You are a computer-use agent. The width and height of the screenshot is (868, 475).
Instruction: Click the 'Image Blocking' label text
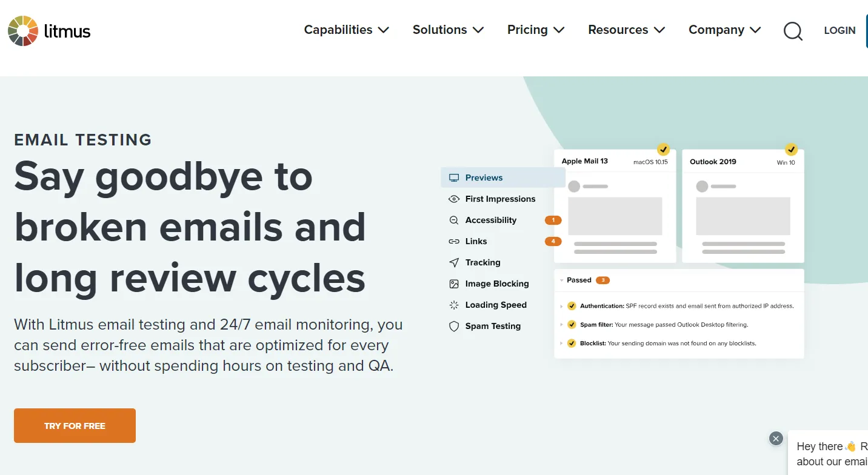coord(497,284)
